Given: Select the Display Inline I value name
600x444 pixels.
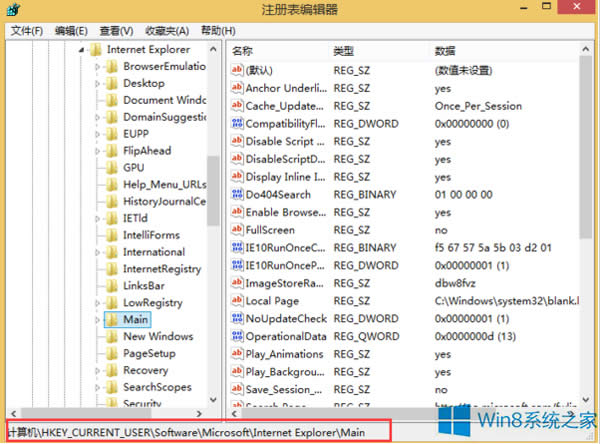Looking at the screenshot, I should click(x=285, y=177).
